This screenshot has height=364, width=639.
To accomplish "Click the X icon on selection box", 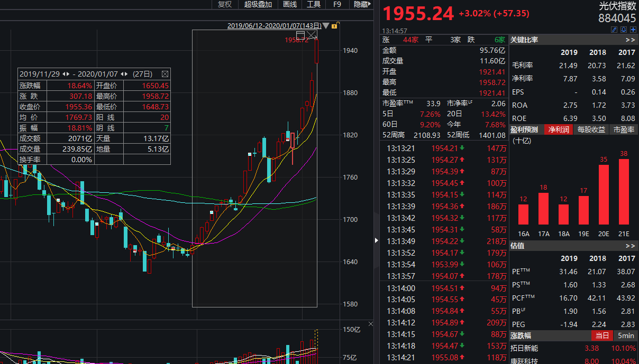I will pos(312,35).
